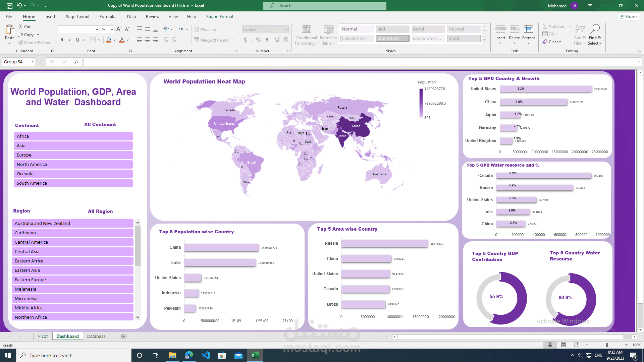
Task: Open File Explorer from taskbar
Action: (x=173, y=355)
